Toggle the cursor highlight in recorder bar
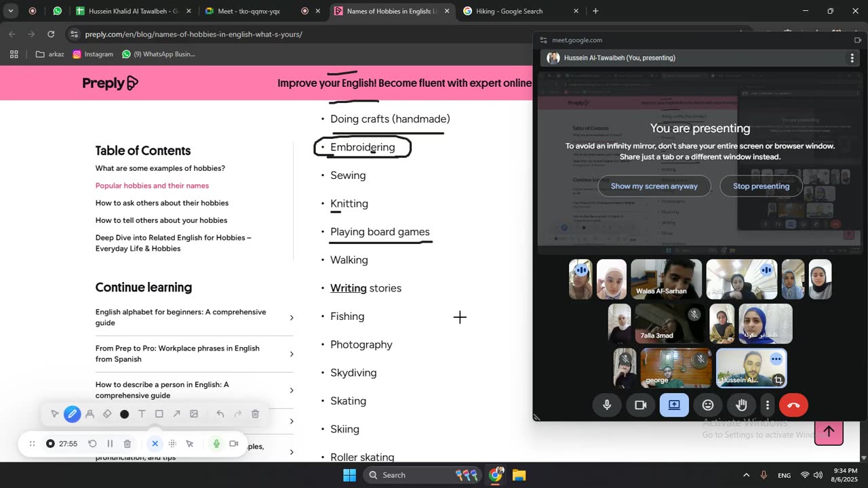This screenshot has width=868, height=488. pyautogui.click(x=190, y=444)
